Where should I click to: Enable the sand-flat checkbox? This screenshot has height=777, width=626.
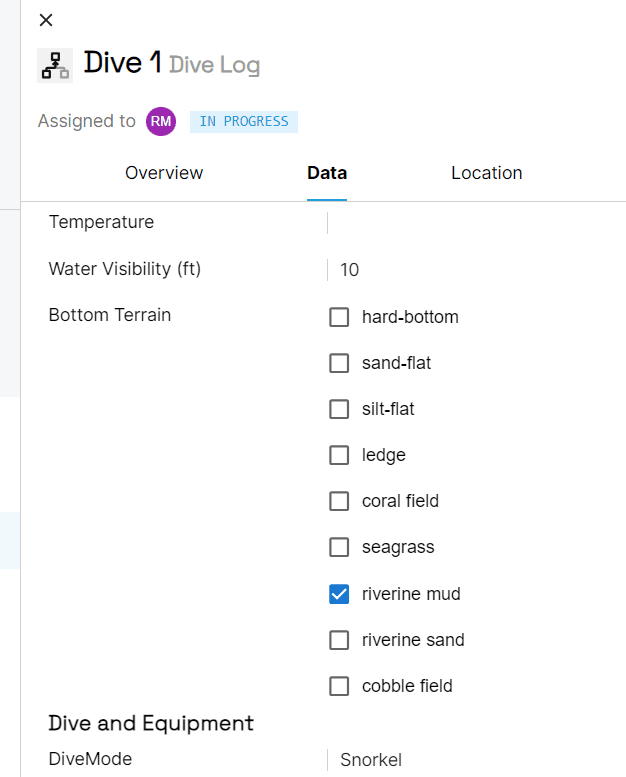pyautogui.click(x=339, y=364)
